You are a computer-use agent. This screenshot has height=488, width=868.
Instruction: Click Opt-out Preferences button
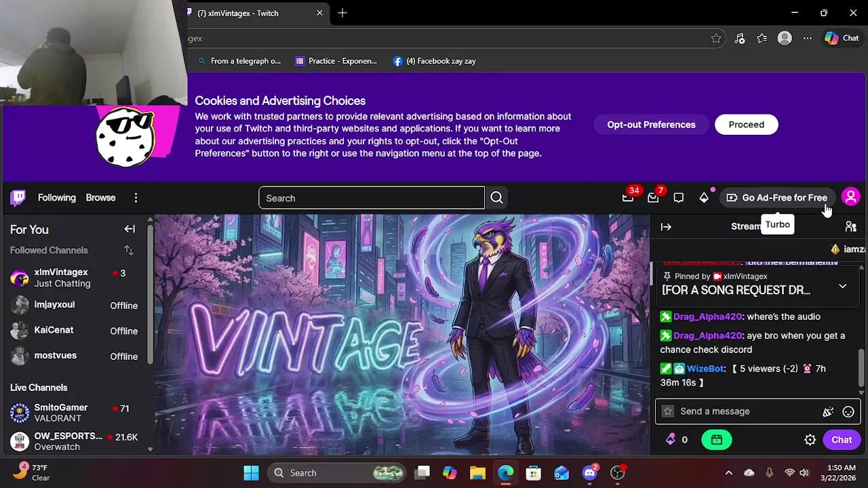pyautogui.click(x=651, y=125)
